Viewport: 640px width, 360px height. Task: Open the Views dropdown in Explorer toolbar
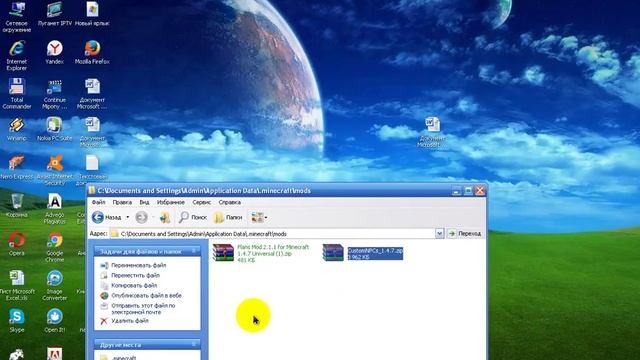coord(260,218)
